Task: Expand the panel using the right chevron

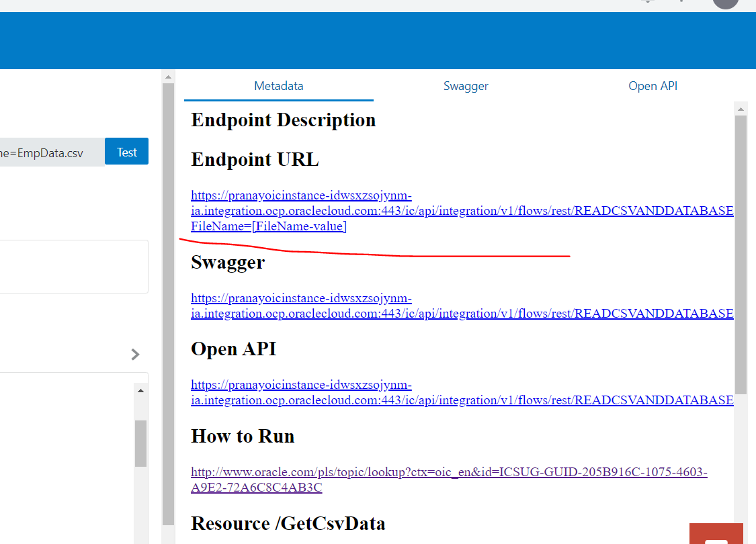Action: click(135, 354)
